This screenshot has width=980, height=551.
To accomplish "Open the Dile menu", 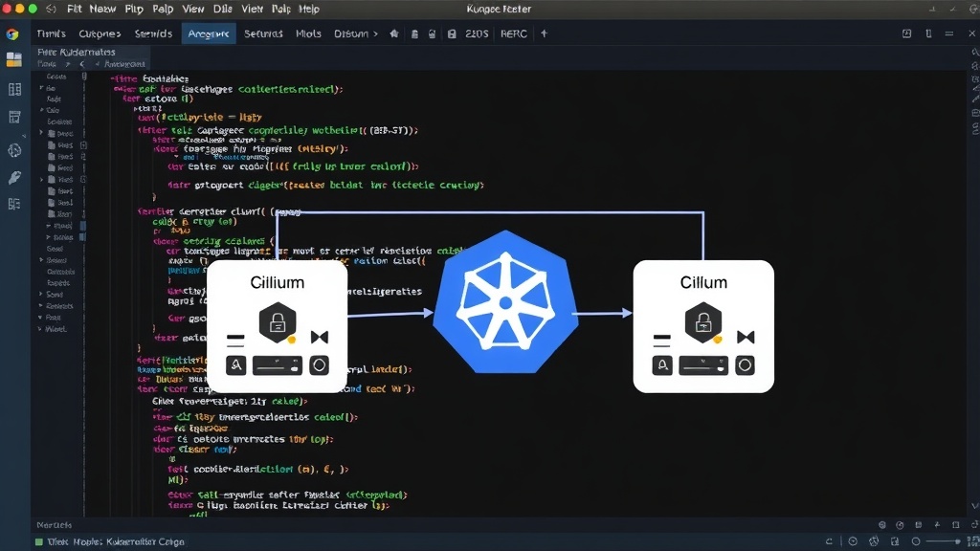I will click(223, 9).
